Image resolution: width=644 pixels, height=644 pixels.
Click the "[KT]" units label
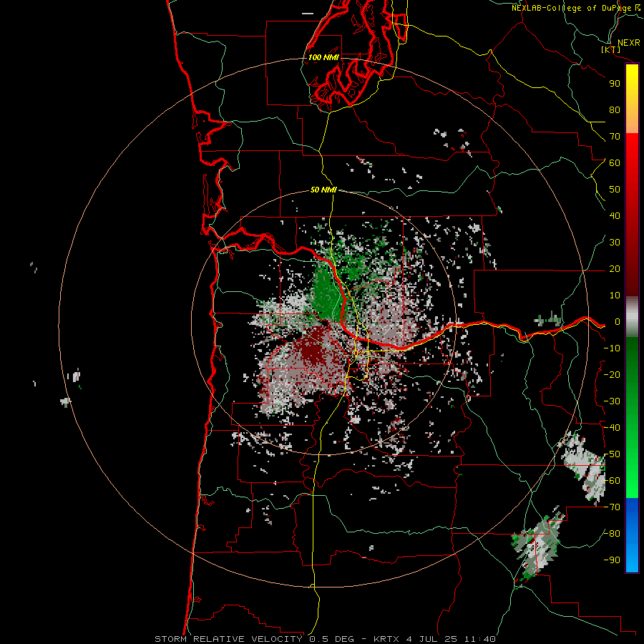click(x=611, y=49)
